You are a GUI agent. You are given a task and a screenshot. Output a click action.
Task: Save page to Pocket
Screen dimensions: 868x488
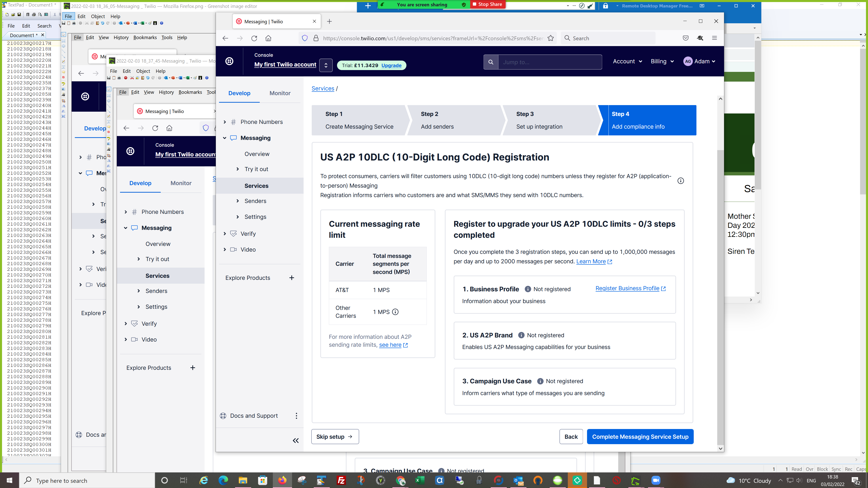coord(685,38)
